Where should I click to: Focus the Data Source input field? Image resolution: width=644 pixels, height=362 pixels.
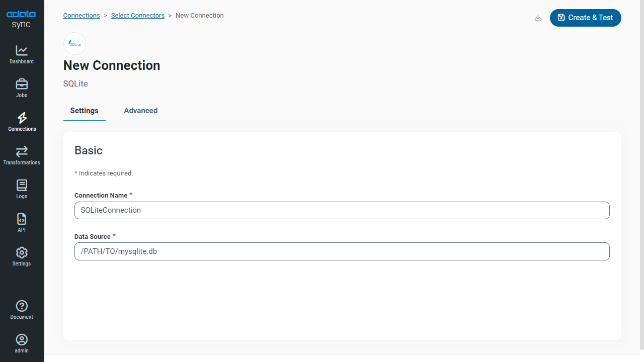pyautogui.click(x=342, y=251)
